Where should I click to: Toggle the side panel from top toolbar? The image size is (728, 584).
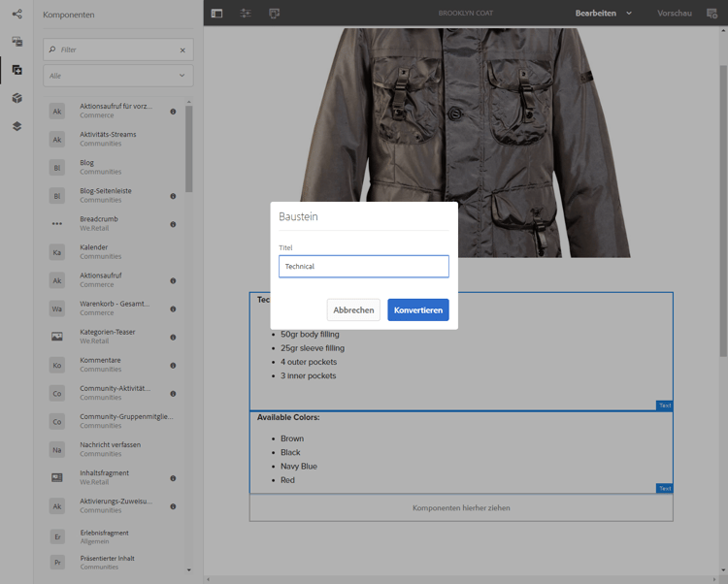216,14
